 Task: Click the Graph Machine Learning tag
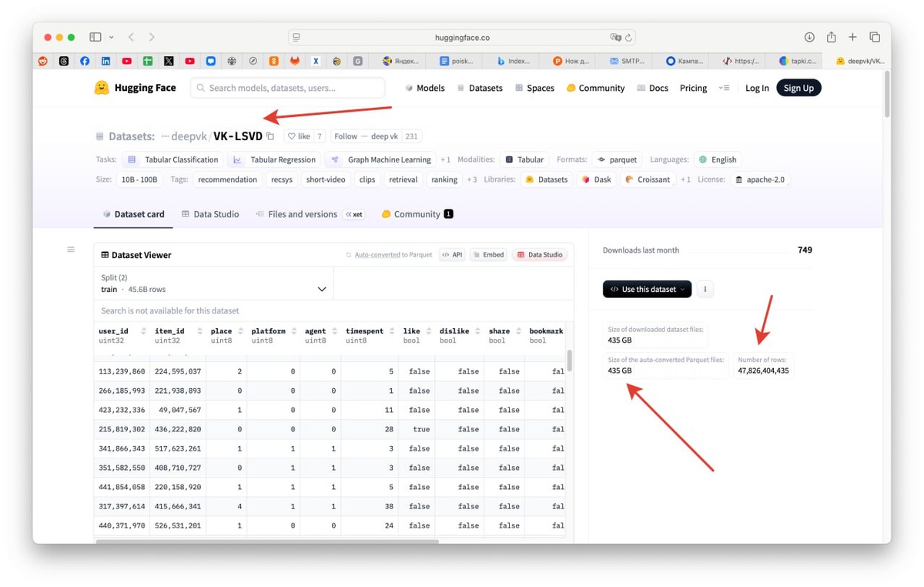coord(380,159)
